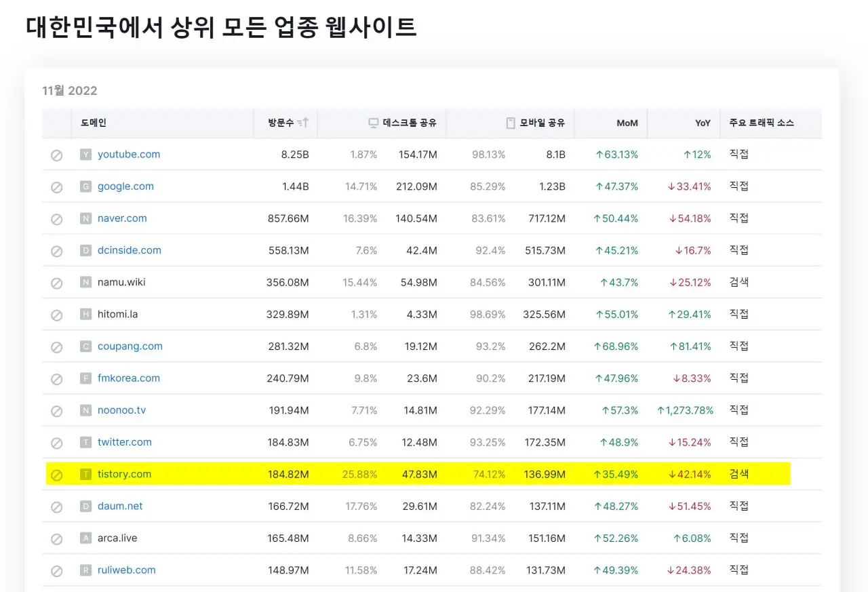Open the tistory.com link

coord(125,473)
